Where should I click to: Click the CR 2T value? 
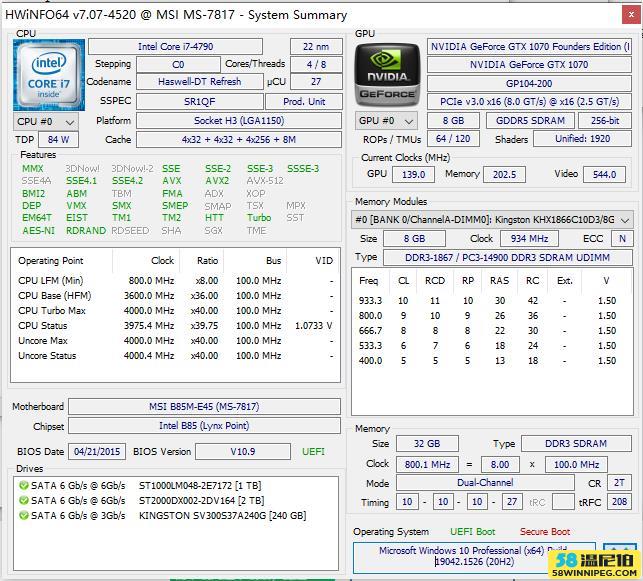pos(619,483)
